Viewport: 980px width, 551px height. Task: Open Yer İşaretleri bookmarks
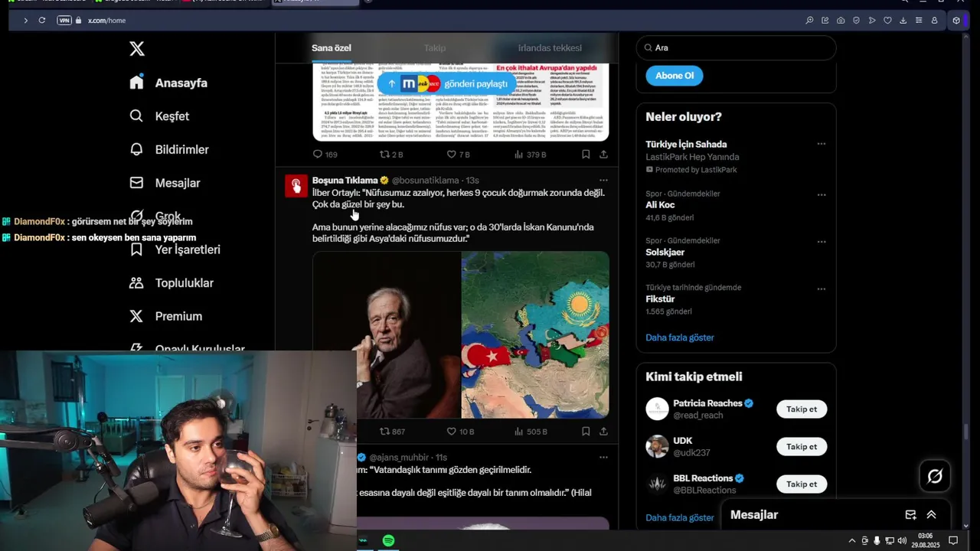[x=175, y=249]
